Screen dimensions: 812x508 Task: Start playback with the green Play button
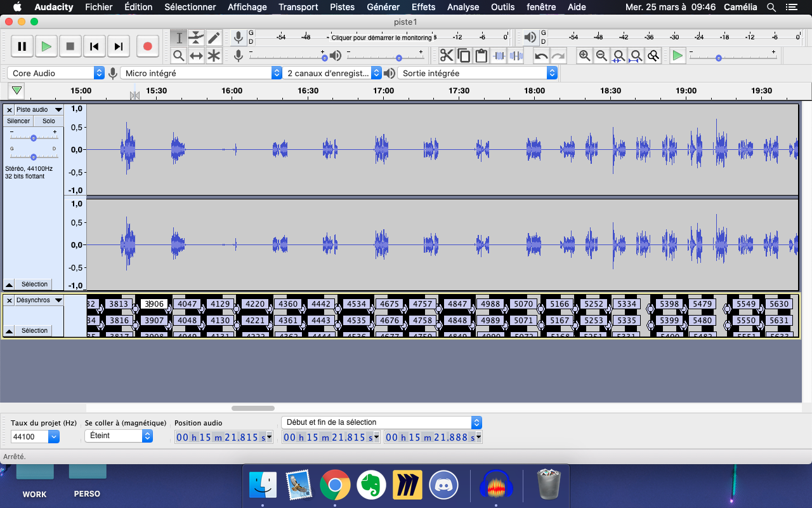point(46,46)
